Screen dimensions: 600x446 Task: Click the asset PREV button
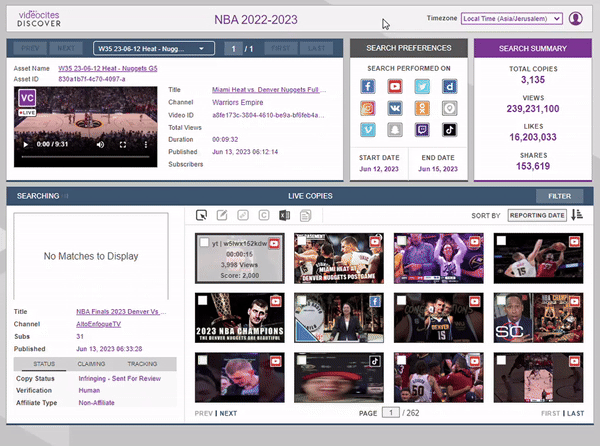tap(30, 49)
